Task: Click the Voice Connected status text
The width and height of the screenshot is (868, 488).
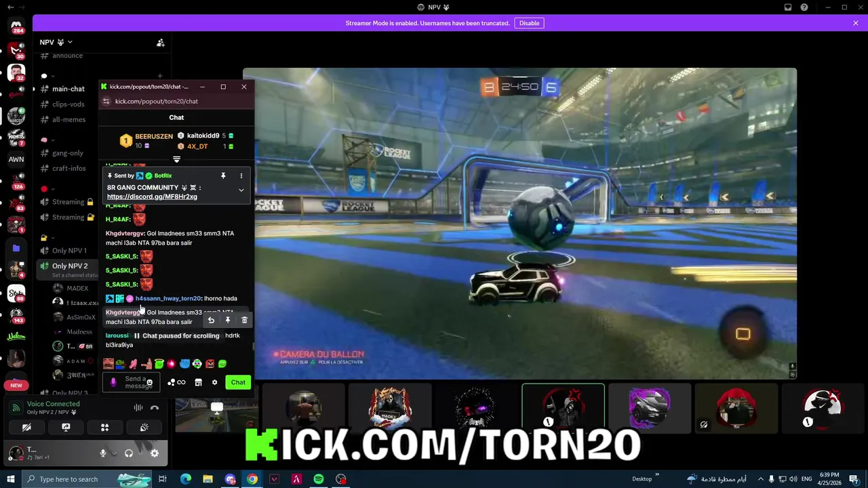Action: click(x=54, y=404)
